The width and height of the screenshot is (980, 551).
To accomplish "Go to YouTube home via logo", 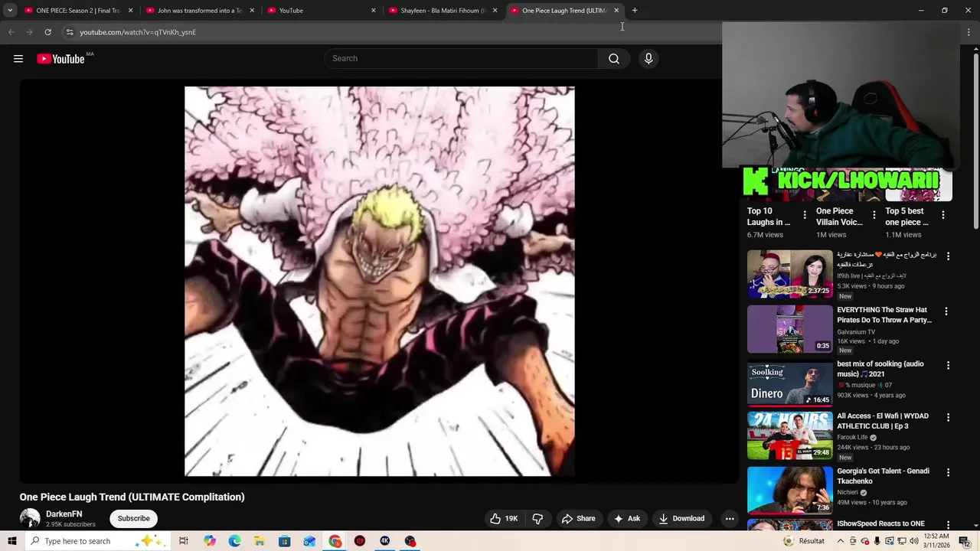I will point(60,59).
